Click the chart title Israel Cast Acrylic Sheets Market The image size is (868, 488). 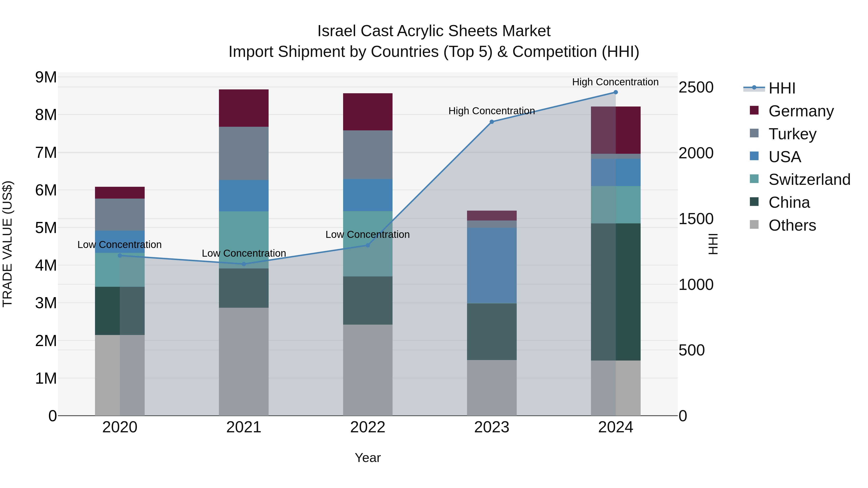pos(434,31)
